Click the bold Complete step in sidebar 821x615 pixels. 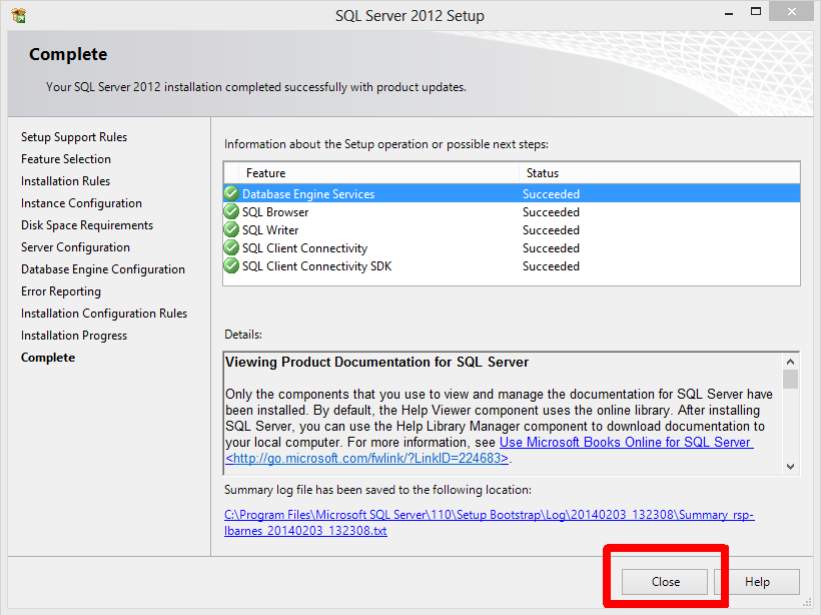pyautogui.click(x=48, y=357)
